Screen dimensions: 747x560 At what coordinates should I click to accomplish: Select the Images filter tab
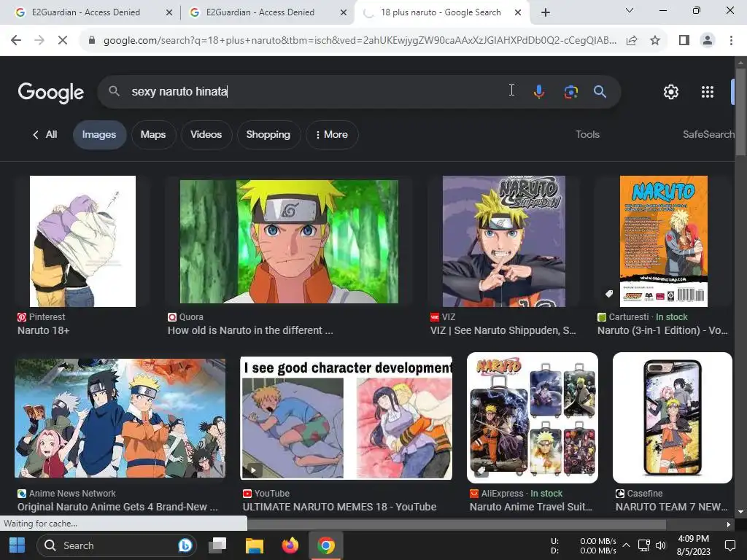point(99,135)
